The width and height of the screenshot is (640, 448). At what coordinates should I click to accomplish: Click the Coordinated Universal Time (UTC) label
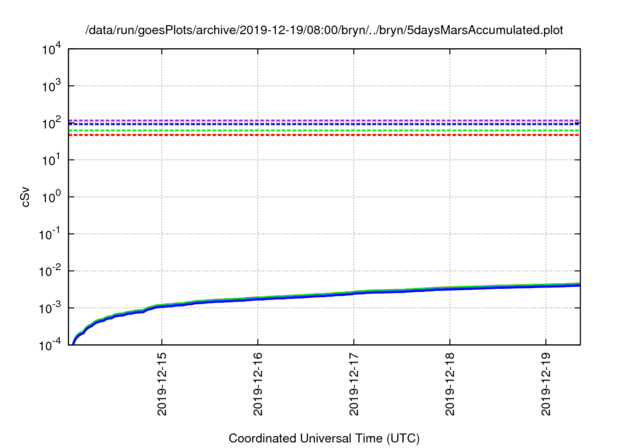(324, 438)
